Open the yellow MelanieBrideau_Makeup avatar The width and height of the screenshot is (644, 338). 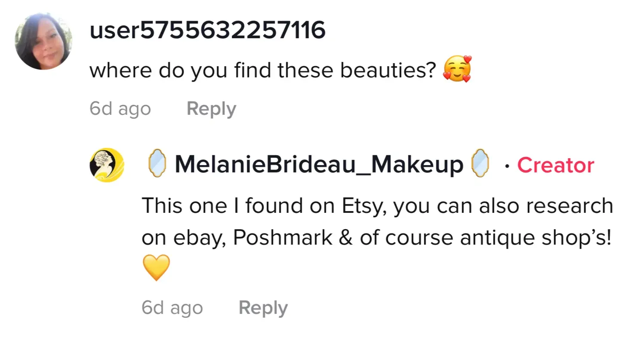point(107,165)
